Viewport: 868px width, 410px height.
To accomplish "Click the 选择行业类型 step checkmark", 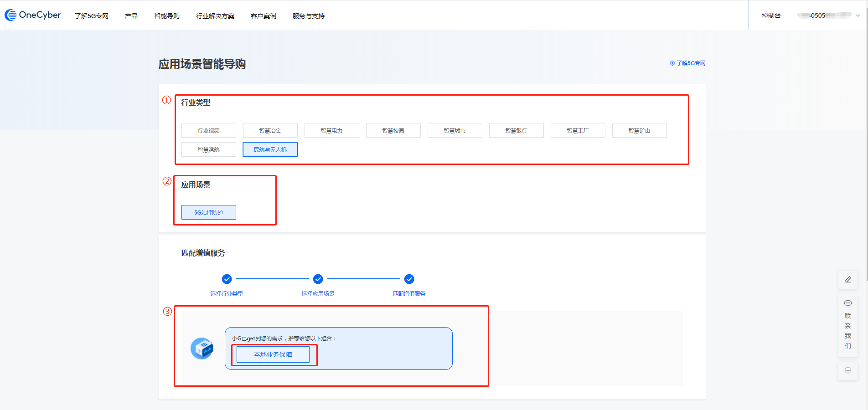I will click(x=227, y=279).
